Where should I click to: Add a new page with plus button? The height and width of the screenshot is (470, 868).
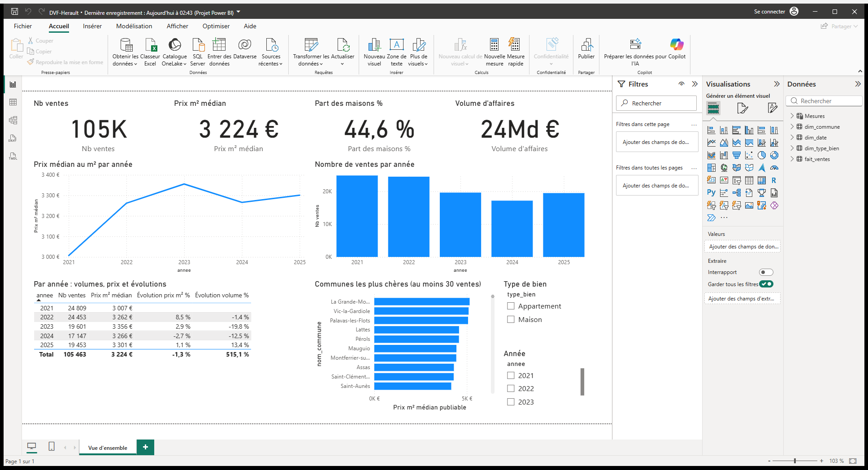[145, 447]
